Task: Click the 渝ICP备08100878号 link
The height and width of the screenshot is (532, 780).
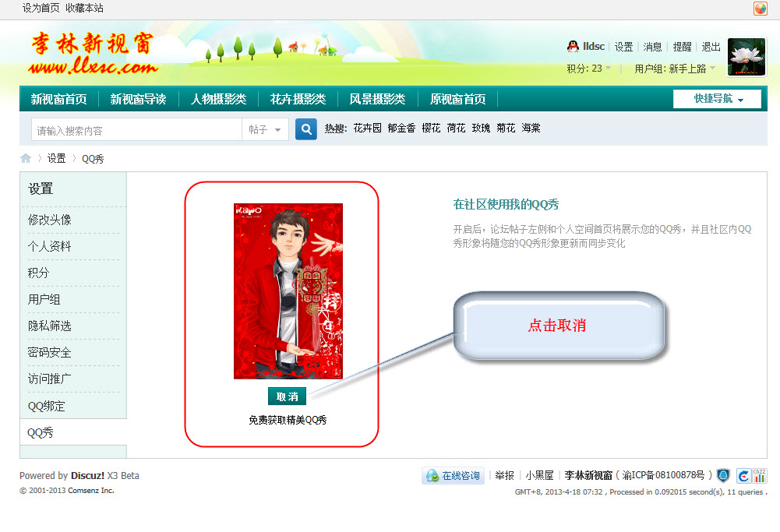Action: (x=664, y=475)
